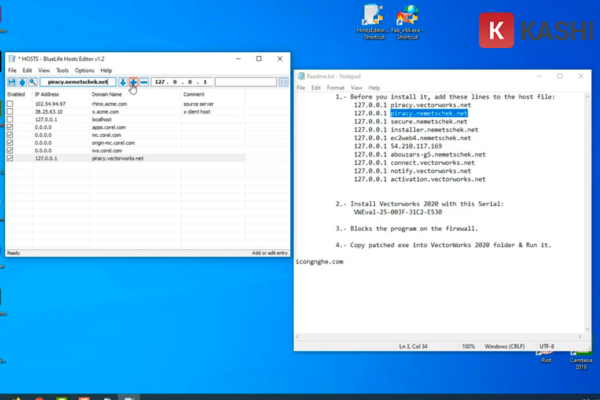Sort by the IP Address column header
This screenshot has height=400, width=600.
coord(47,94)
